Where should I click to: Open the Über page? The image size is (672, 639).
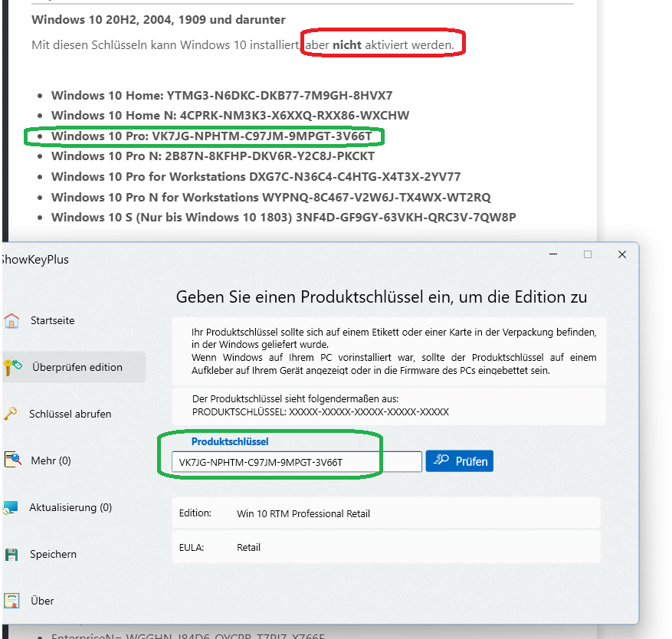click(42, 601)
